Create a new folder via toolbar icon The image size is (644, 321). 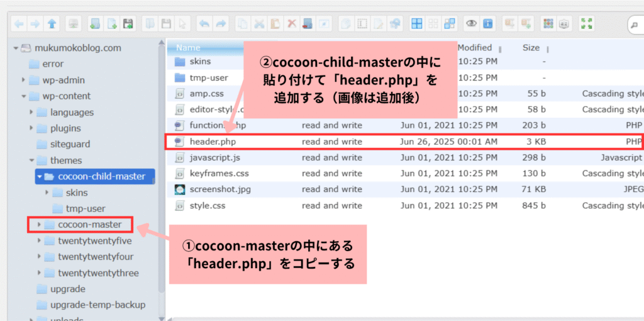96,24
